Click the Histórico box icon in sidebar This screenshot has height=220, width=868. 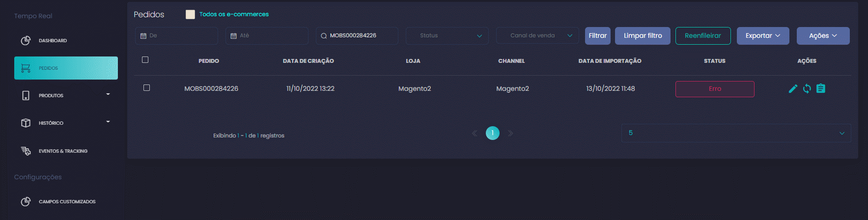[26, 123]
